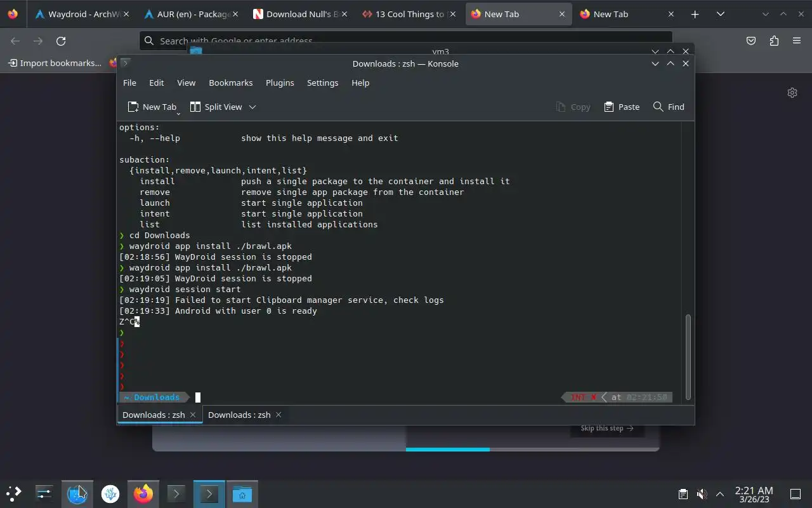The height and width of the screenshot is (508, 812).
Task: Open Firefox new tab page settings gear
Action: 792,93
